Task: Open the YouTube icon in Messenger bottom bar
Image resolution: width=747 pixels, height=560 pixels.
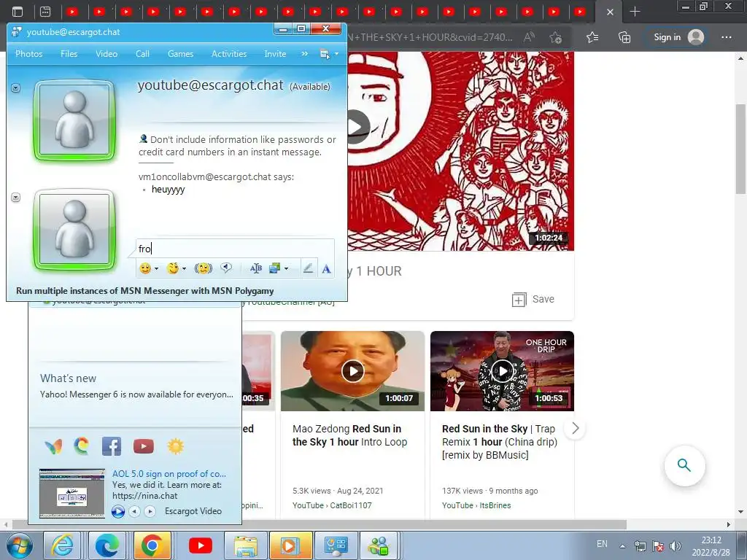Action: tap(144, 447)
